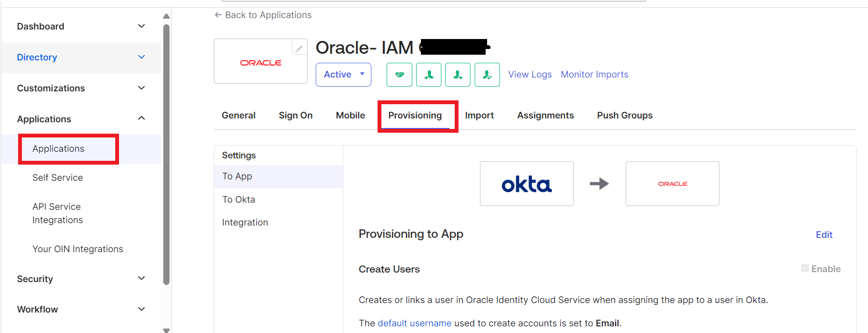Select the Provisioning tab

tap(415, 115)
